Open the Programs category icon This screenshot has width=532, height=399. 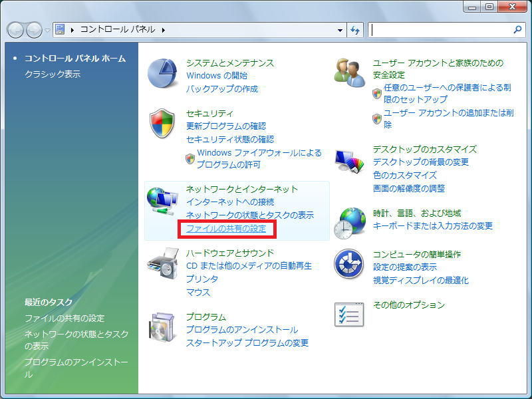tap(163, 327)
